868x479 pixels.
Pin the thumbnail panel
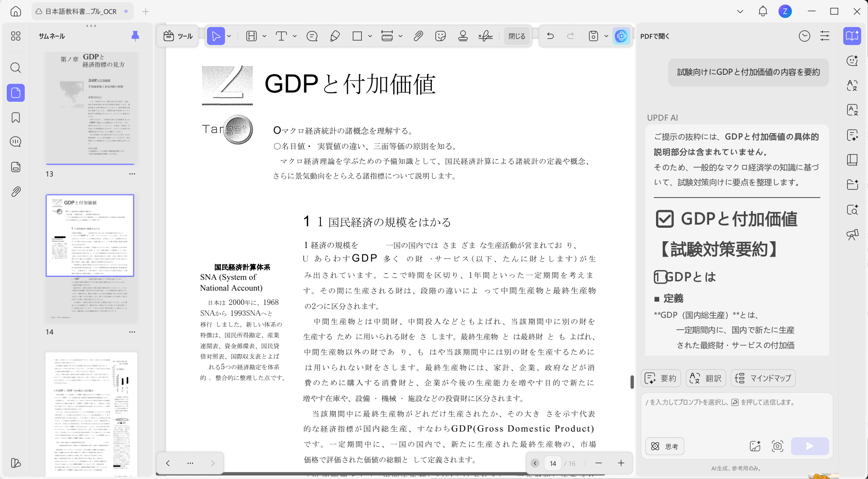click(x=135, y=36)
